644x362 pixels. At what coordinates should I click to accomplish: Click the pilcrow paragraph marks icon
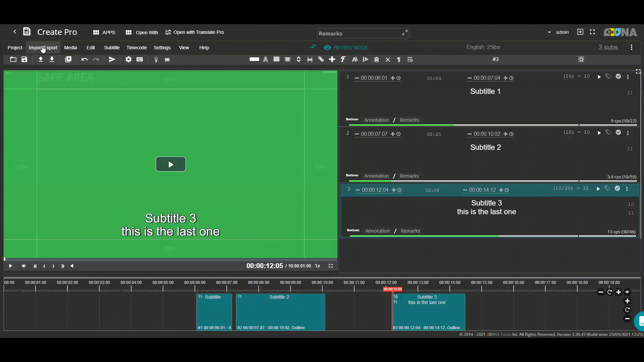tap(399, 60)
